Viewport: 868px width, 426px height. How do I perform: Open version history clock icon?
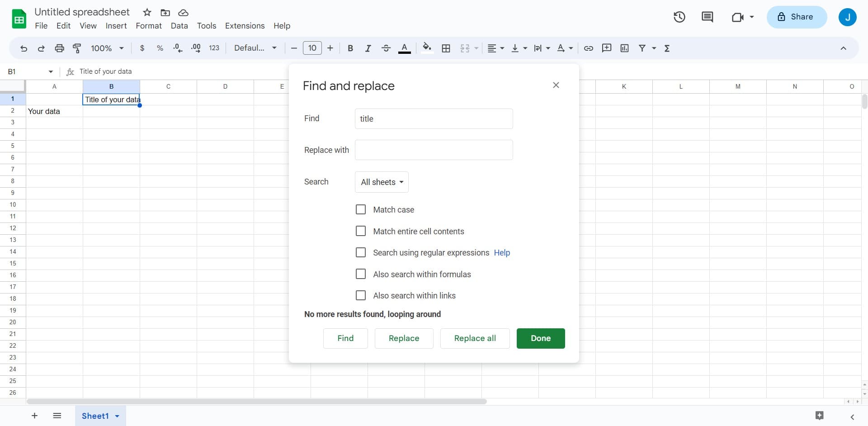coord(679,17)
